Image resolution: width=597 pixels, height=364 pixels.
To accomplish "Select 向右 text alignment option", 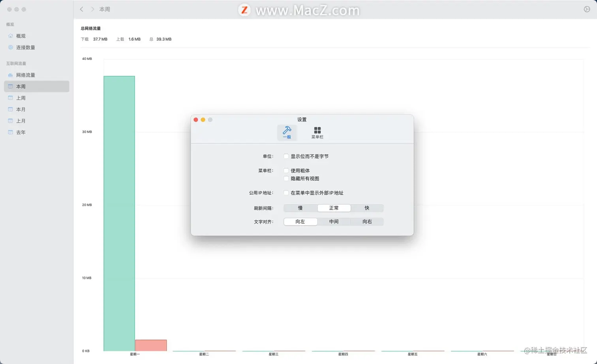I will pos(367,222).
